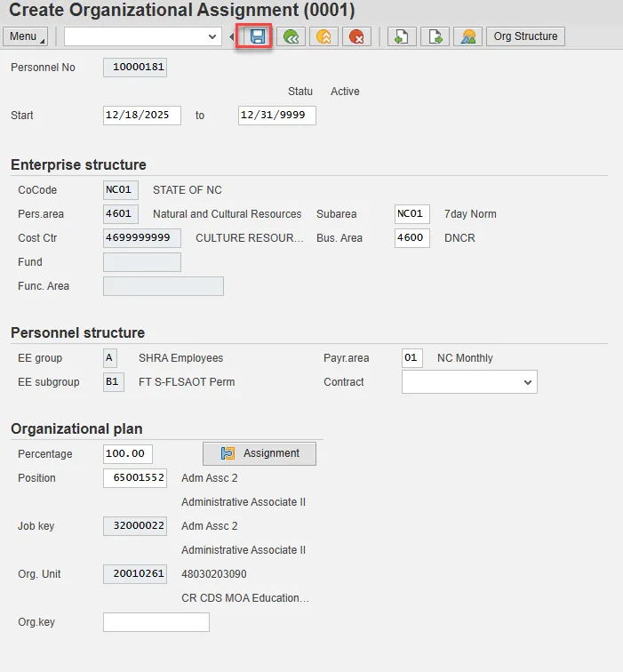
Task: Click the empty Func. Area field
Action: click(164, 286)
